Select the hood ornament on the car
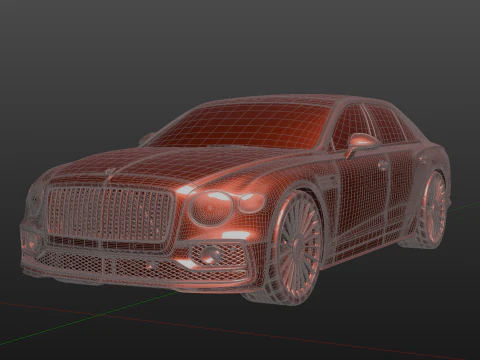Screen dimensions: 480x360 110,172
